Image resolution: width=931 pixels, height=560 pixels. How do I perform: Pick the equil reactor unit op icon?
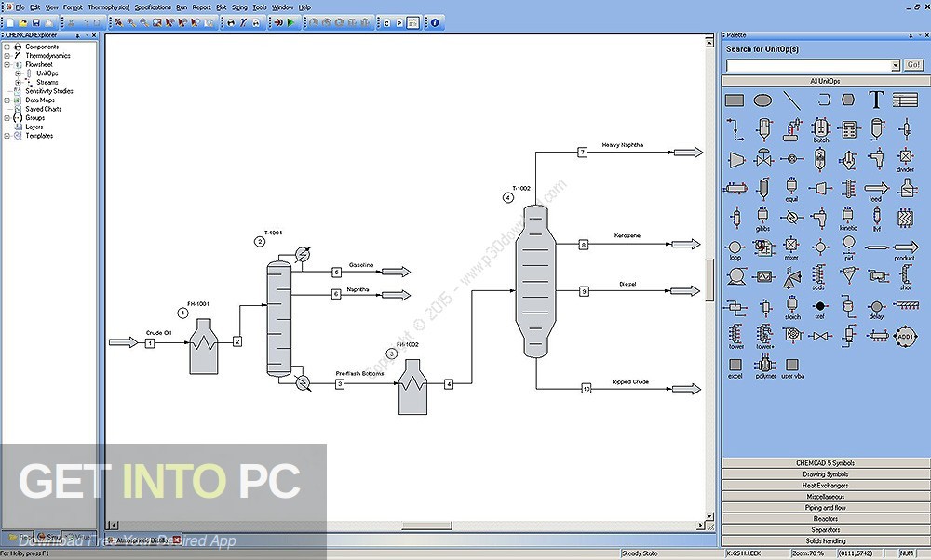tap(790, 189)
